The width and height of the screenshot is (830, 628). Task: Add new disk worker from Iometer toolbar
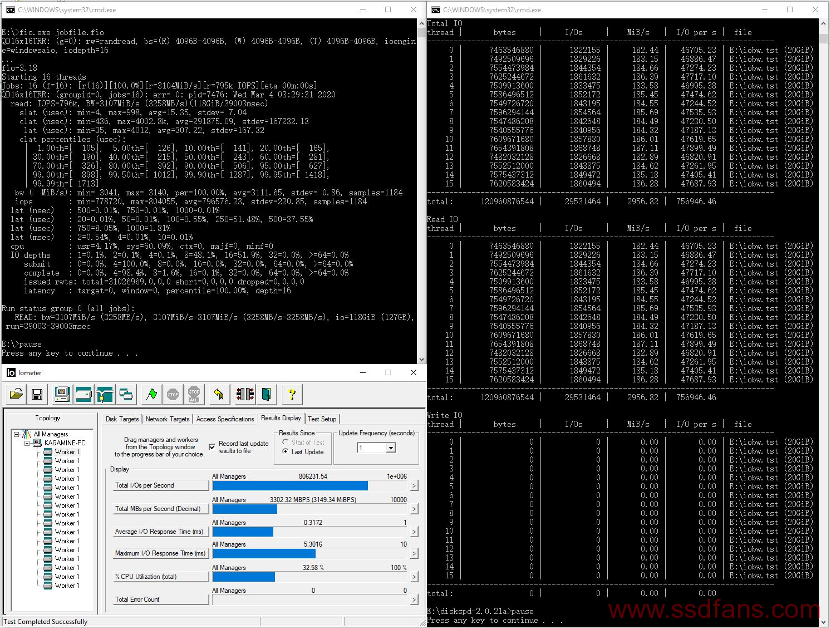(83, 394)
